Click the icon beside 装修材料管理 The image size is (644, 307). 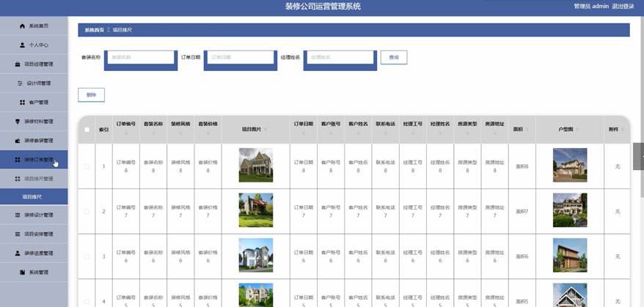point(18,122)
